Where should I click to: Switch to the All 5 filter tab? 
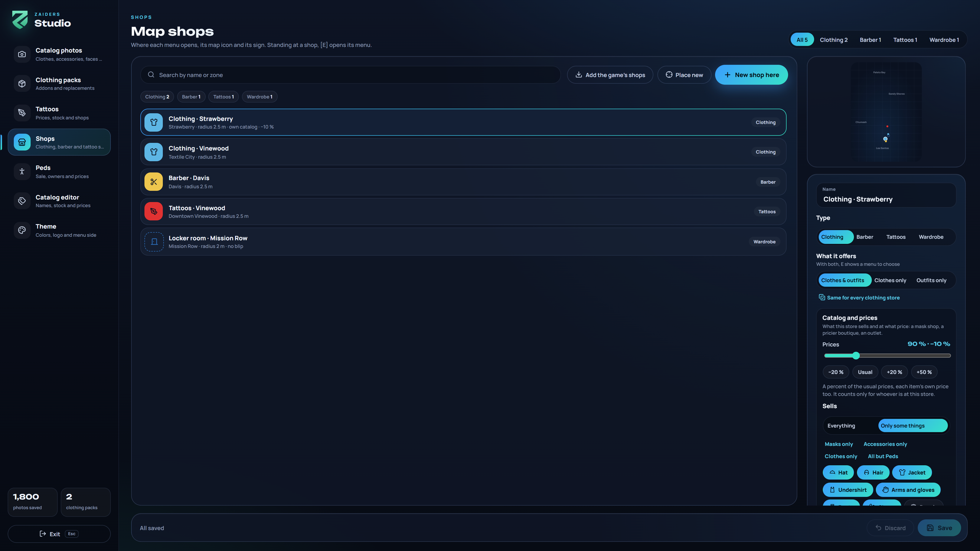802,40
